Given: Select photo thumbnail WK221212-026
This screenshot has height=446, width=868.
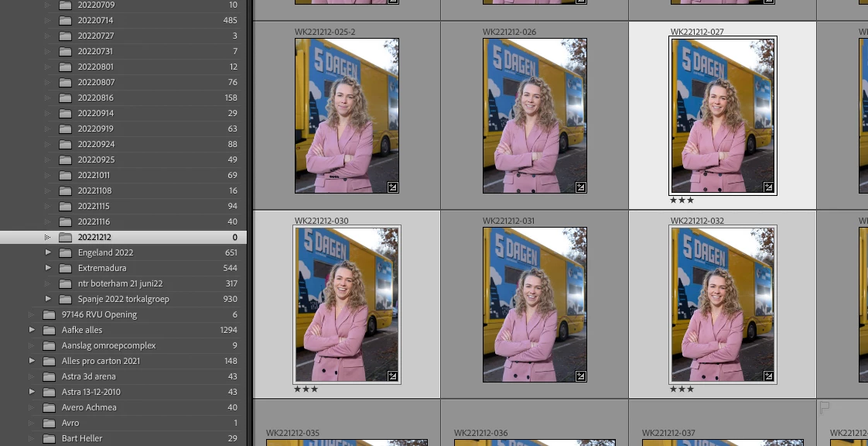Looking at the screenshot, I should tap(535, 116).
